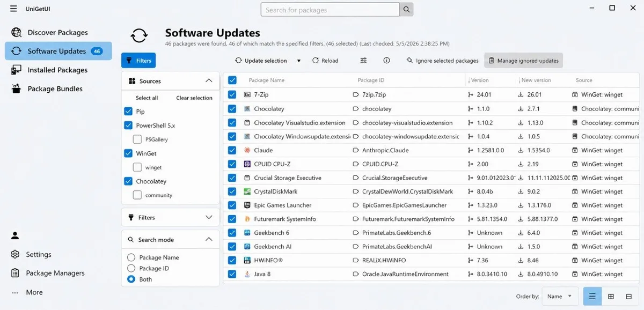Click the CrystalDiskMark package icon
The image size is (644, 310).
point(247,191)
